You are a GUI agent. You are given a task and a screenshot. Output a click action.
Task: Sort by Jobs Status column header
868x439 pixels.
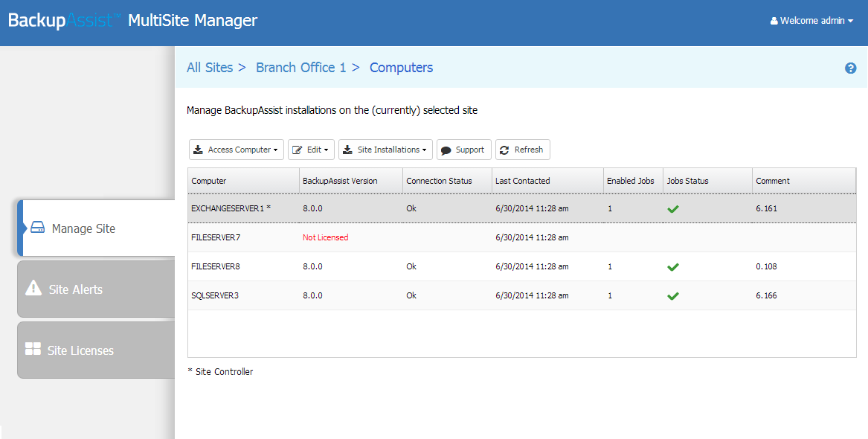click(x=707, y=181)
